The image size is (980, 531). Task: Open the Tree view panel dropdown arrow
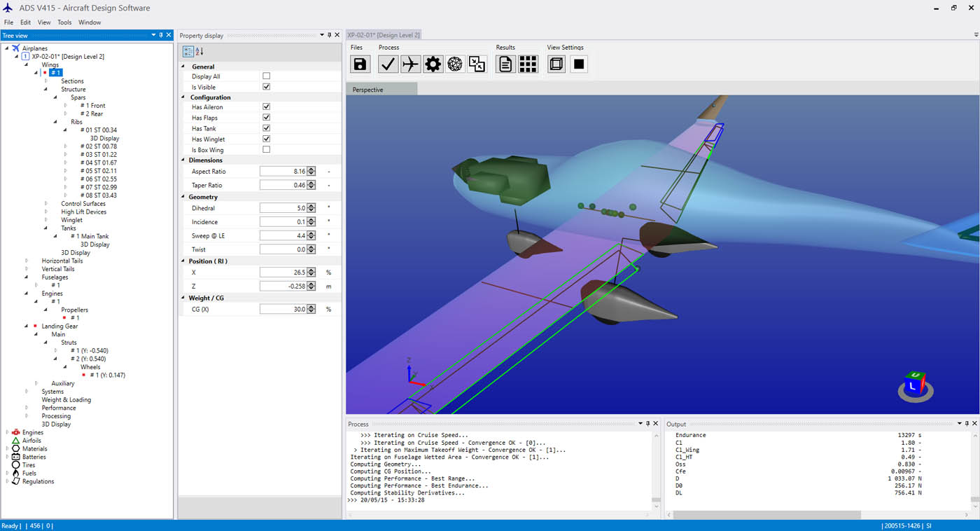click(x=154, y=35)
